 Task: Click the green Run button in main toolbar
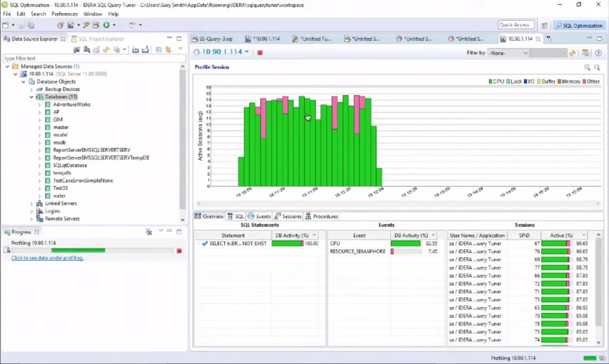click(x=106, y=25)
